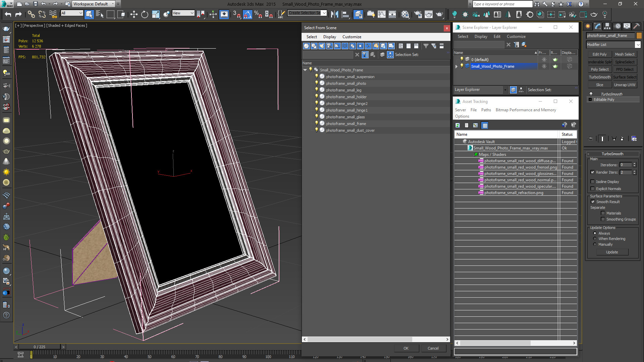The width and height of the screenshot is (644, 362).
Task: Click the object color swatch beside photoframe_small_frame
Action: coord(639,36)
